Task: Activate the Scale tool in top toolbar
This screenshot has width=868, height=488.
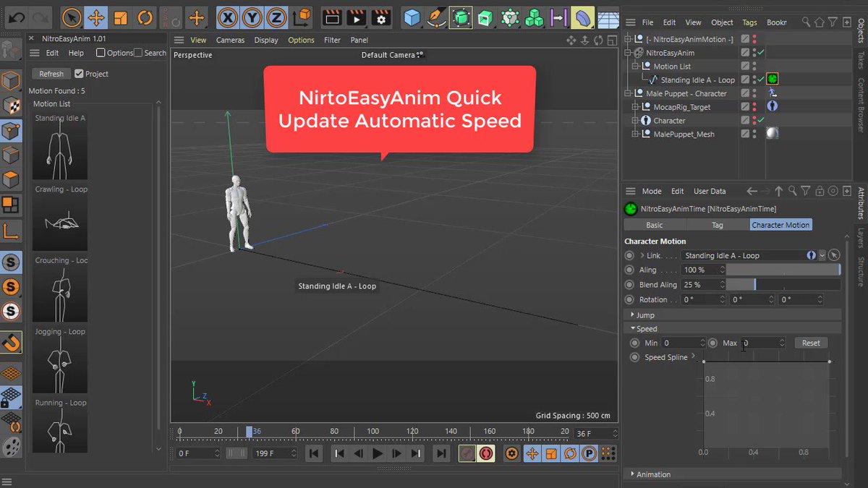Action: (x=121, y=17)
